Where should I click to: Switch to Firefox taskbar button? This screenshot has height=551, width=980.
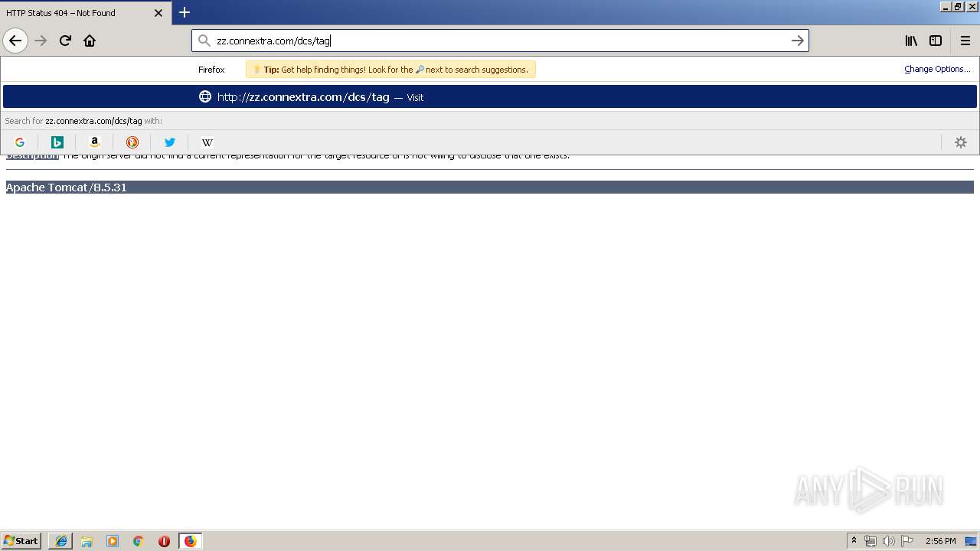[x=190, y=541]
